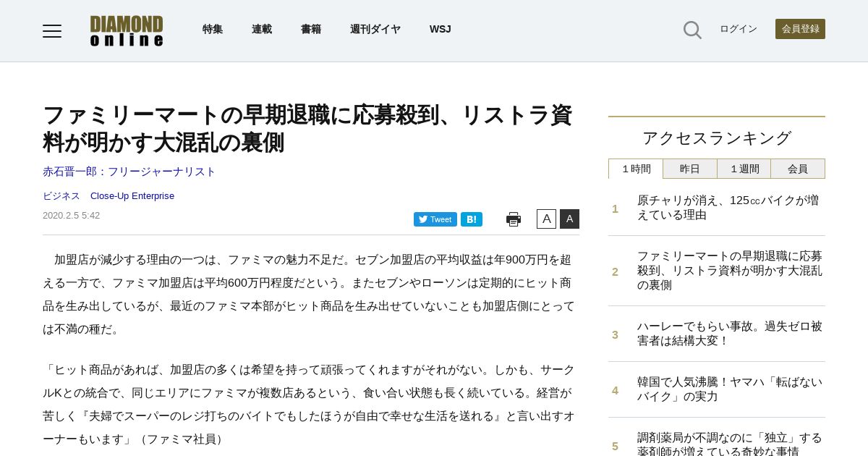
Task: Open ranking article ハーレーでもらい事故
Action: (730, 334)
